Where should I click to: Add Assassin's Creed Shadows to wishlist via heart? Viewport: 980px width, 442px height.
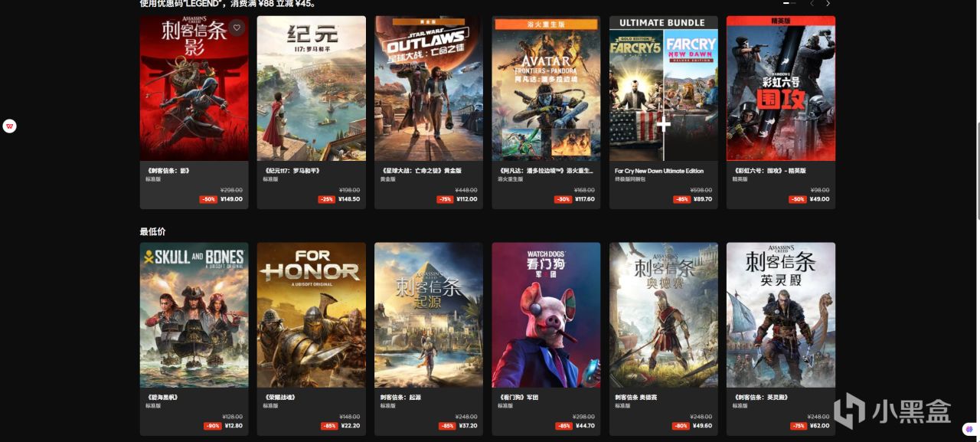click(237, 28)
